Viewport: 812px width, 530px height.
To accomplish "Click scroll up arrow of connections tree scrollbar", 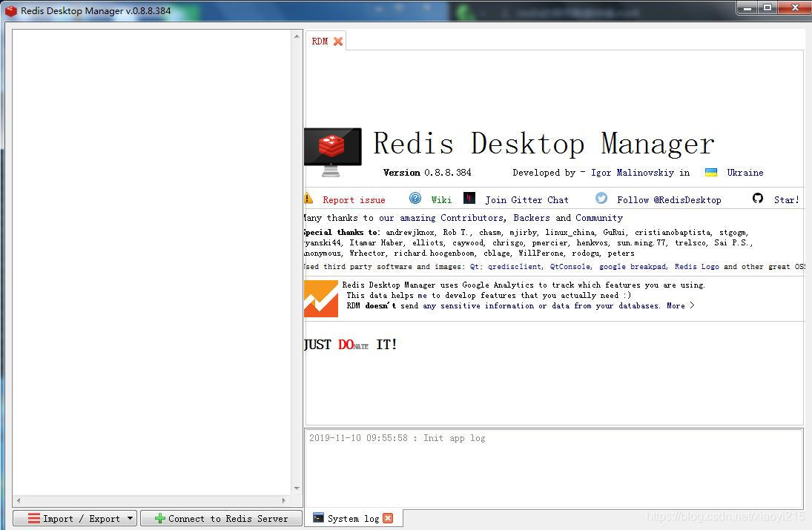I will tap(297, 36).
